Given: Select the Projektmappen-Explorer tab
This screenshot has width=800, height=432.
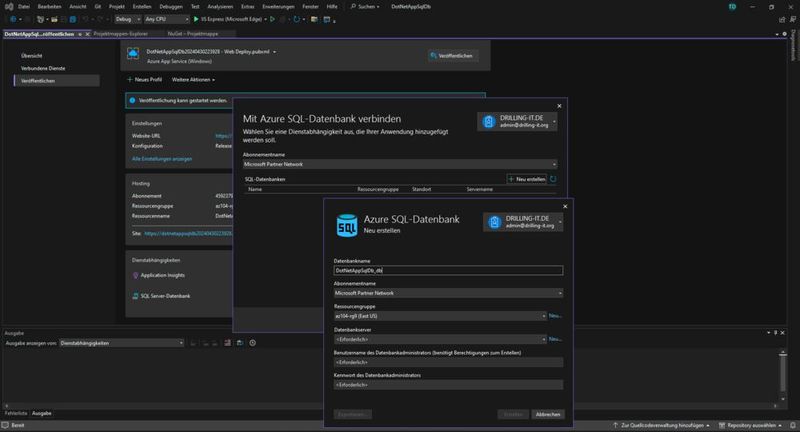Looking at the screenshot, I should tap(119, 32).
